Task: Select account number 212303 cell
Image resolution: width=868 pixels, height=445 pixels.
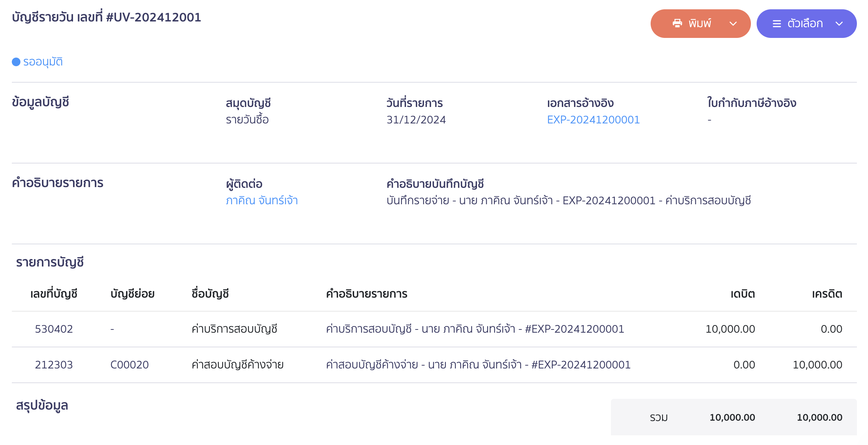Action: [x=54, y=365]
